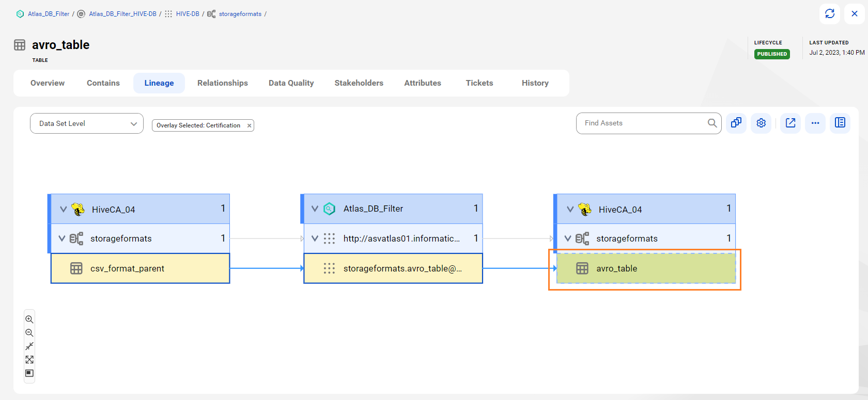Go to HIVE-DB breadcrumb link
The image size is (868, 400).
point(188,14)
